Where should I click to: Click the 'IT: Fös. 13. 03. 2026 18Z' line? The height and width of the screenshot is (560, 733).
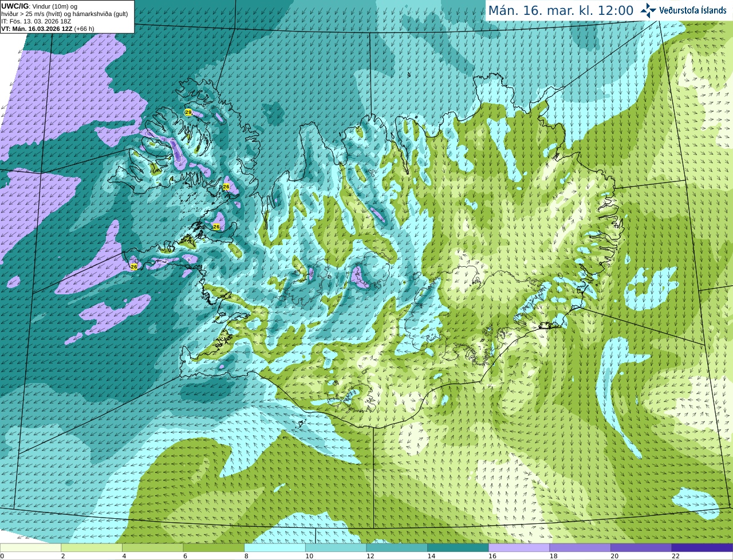click(37, 21)
